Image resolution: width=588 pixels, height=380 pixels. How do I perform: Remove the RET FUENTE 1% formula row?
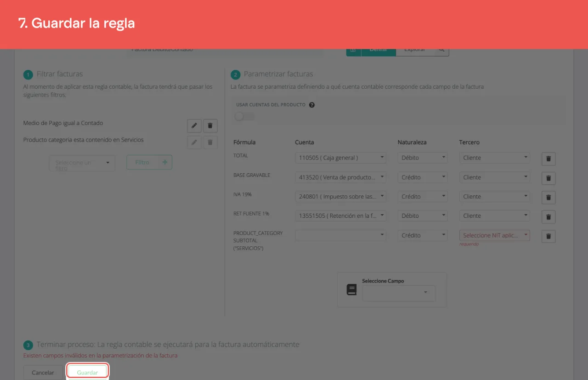click(x=548, y=217)
